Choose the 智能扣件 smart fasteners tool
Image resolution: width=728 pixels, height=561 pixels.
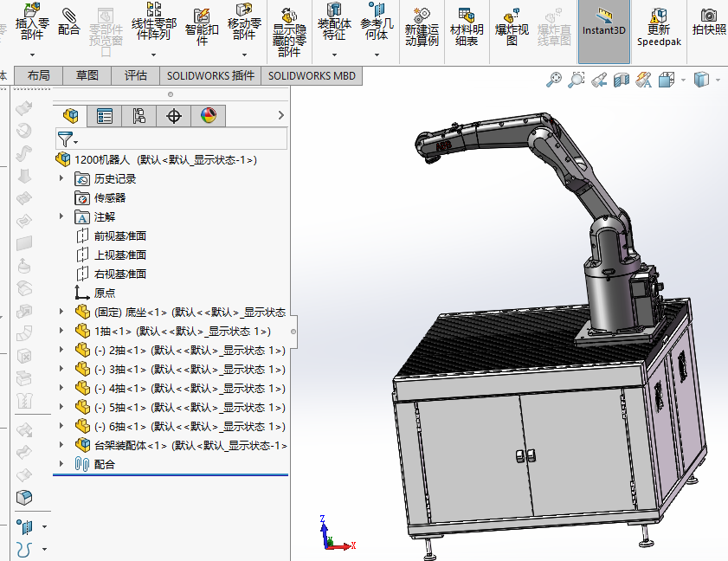(x=202, y=27)
